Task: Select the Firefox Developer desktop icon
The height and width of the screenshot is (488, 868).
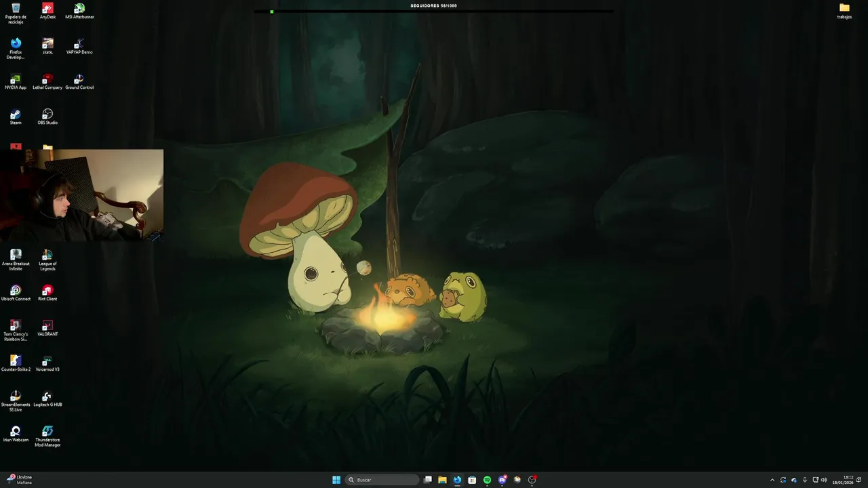Action: (16, 48)
